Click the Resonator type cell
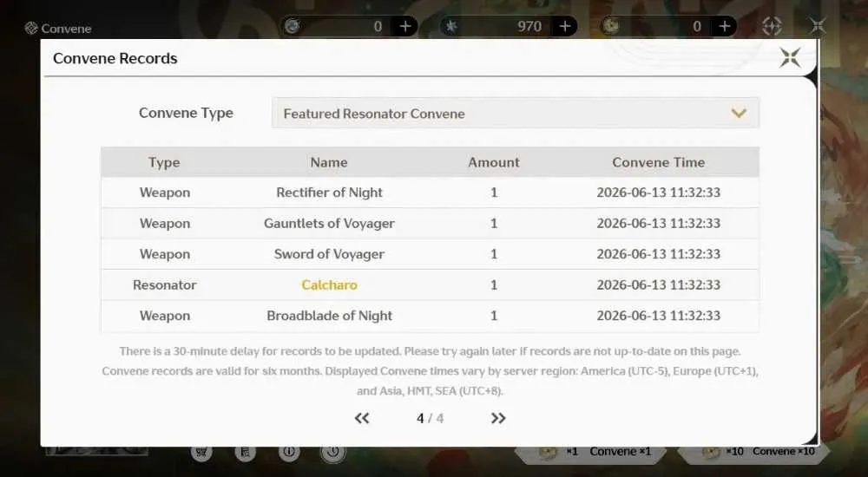This screenshot has height=477, width=868. click(x=165, y=285)
